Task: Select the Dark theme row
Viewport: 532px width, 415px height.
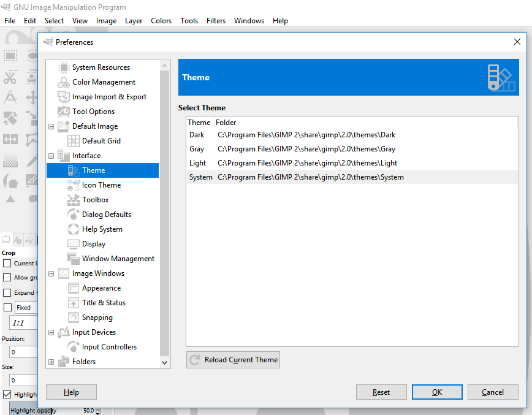Action: [x=352, y=135]
